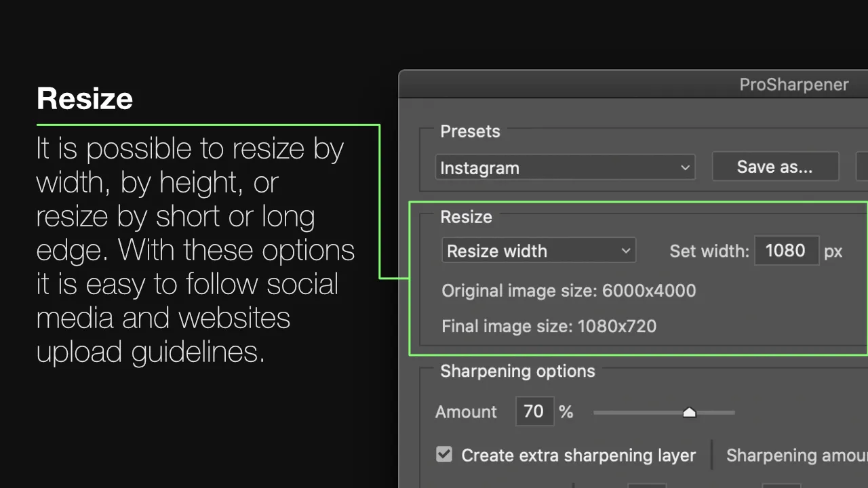The height and width of the screenshot is (488, 868).
Task: Click the Original image size 6000x4000 text
Action: pos(569,290)
